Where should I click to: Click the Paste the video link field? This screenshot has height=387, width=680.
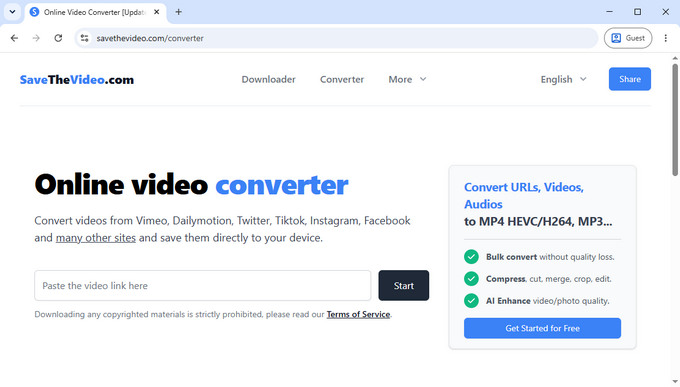tap(203, 285)
